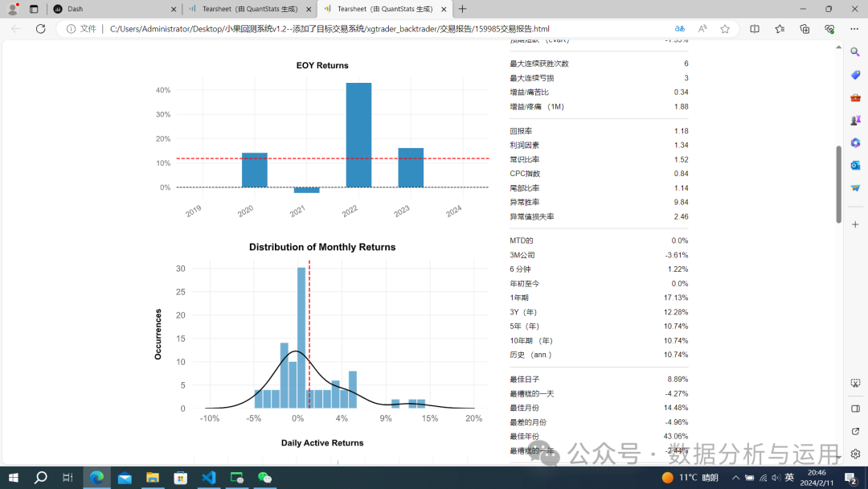Click the address bar file path
This screenshot has height=489, width=868.
click(330, 29)
